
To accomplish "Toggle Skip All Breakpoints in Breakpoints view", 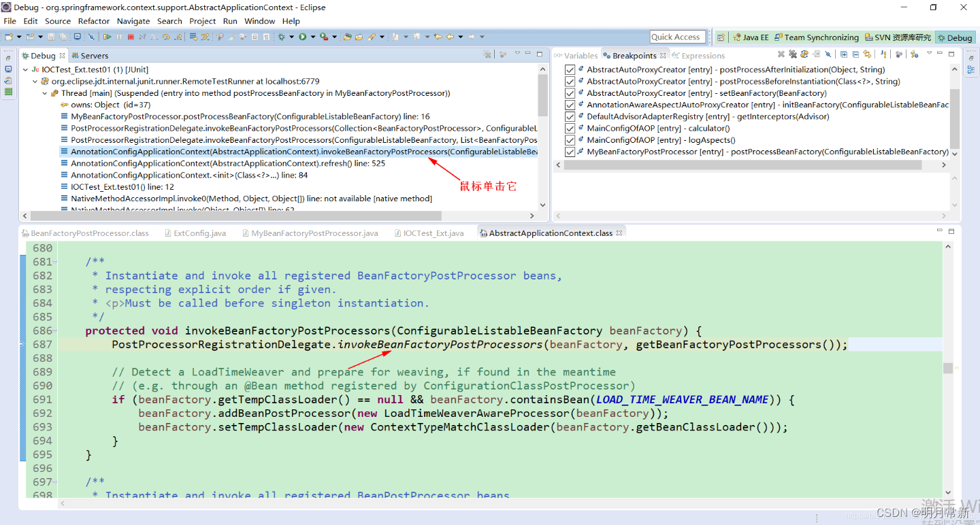I will [828, 54].
